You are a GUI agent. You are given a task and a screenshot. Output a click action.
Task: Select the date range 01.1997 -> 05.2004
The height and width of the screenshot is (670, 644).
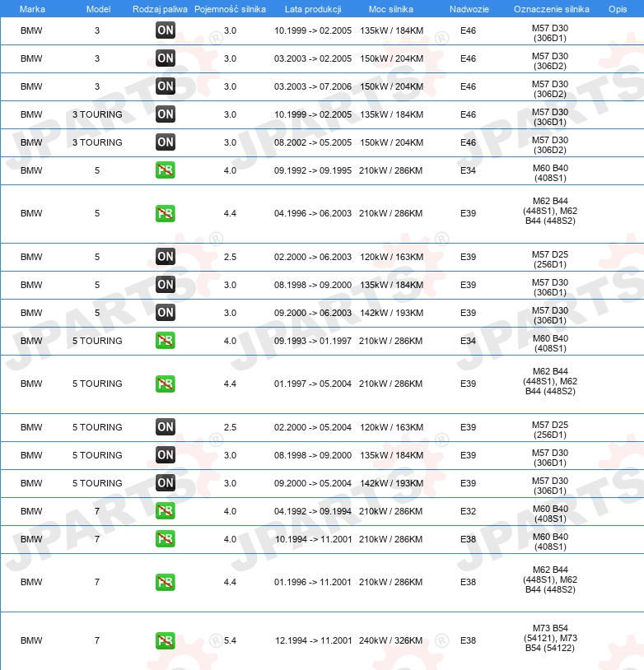(313, 384)
